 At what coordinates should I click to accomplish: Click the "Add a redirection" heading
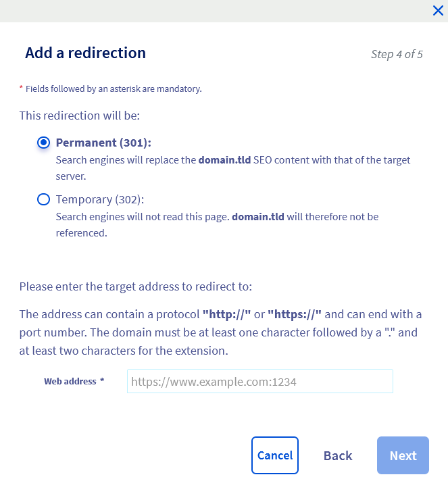point(85,53)
